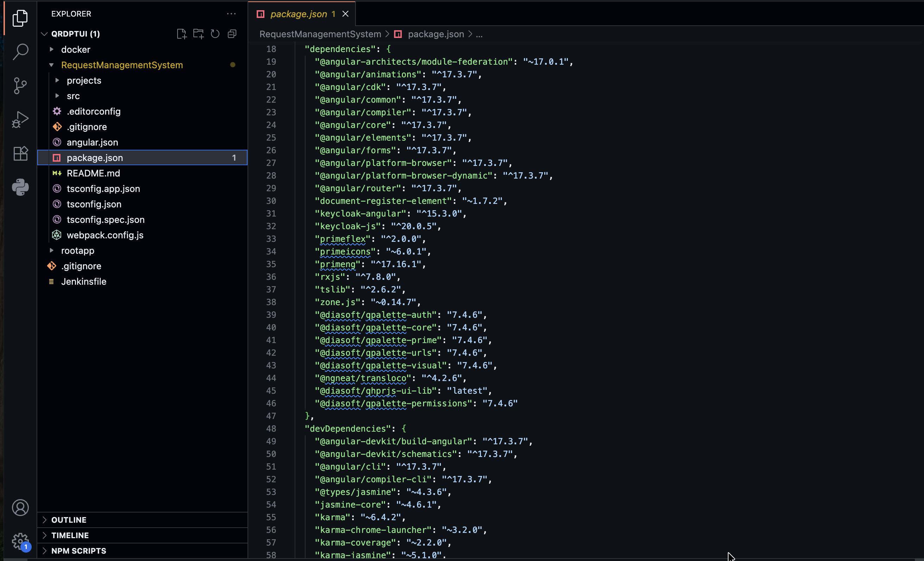This screenshot has height=561, width=924.
Task: Open Explorer views and more actions menu
Action: [x=231, y=14]
